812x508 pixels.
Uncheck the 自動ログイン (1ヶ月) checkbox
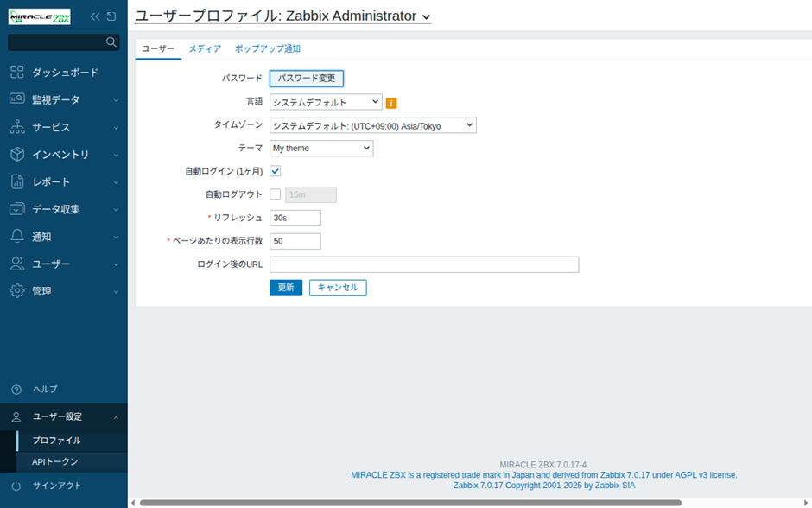[276, 171]
